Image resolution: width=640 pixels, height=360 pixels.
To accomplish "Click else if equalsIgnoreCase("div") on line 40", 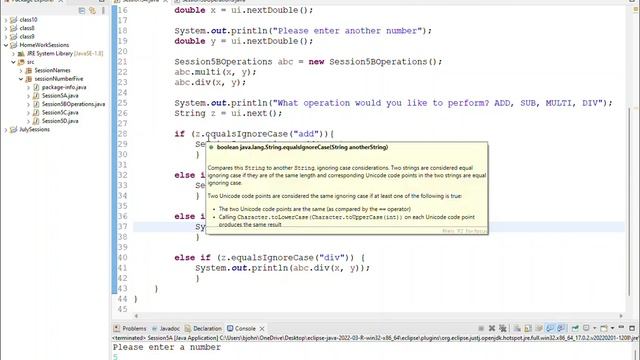I will (x=269, y=258).
